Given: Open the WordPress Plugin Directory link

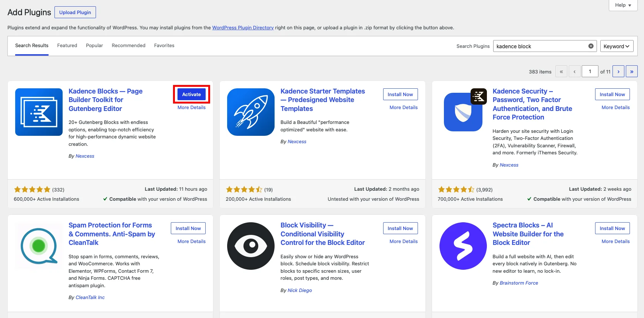Looking at the screenshot, I should [243, 27].
